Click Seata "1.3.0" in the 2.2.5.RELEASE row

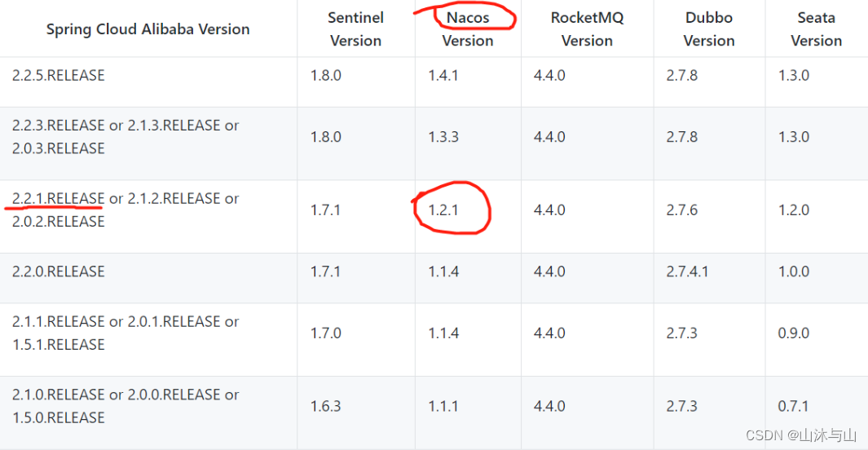point(793,75)
